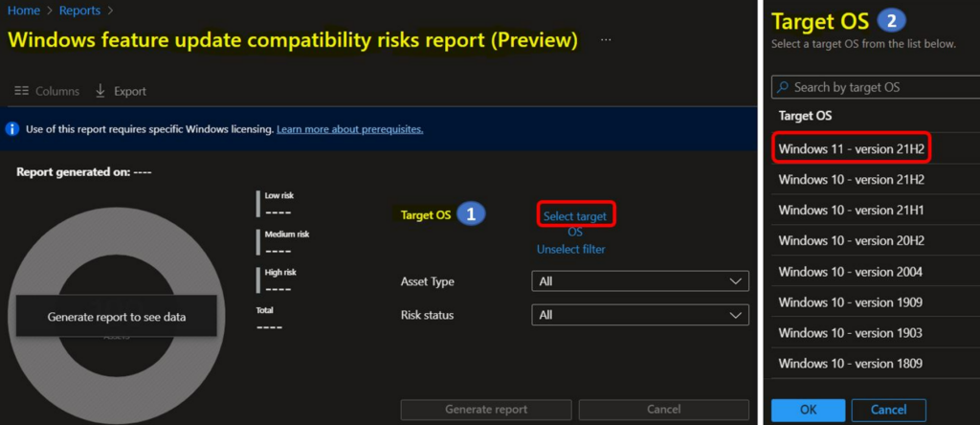Open the Home breadcrumb link
Viewport: 980px width, 425px height.
24,11
